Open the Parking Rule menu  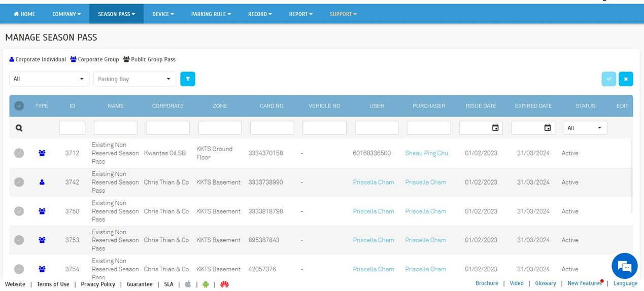(211, 14)
